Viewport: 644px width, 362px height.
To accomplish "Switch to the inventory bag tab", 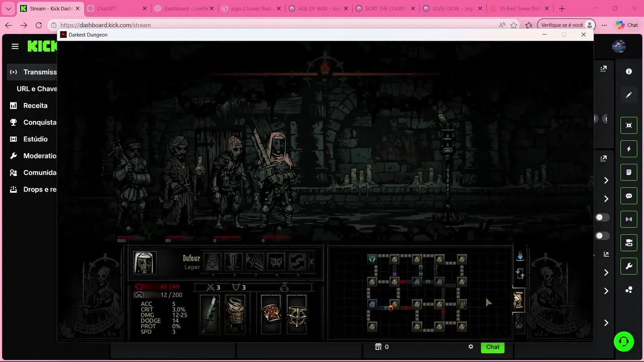I will pos(518,322).
